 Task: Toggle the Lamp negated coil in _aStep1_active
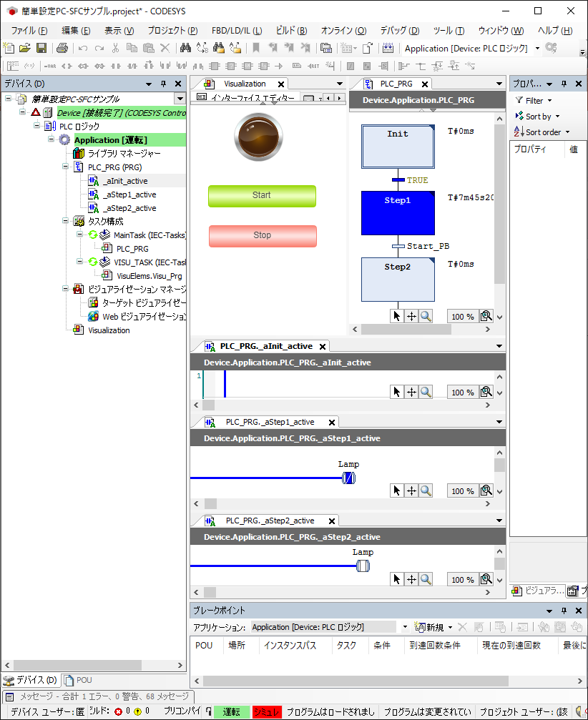click(x=348, y=478)
